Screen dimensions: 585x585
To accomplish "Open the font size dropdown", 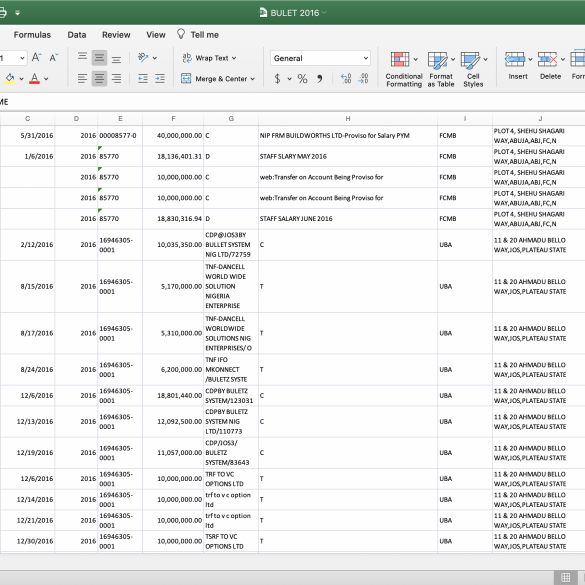I will click(22, 58).
